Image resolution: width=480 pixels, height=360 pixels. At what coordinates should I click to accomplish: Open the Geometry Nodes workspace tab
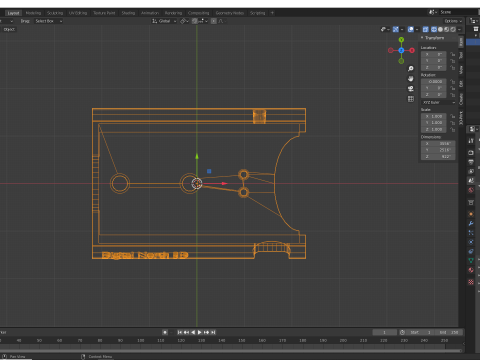pyautogui.click(x=230, y=13)
